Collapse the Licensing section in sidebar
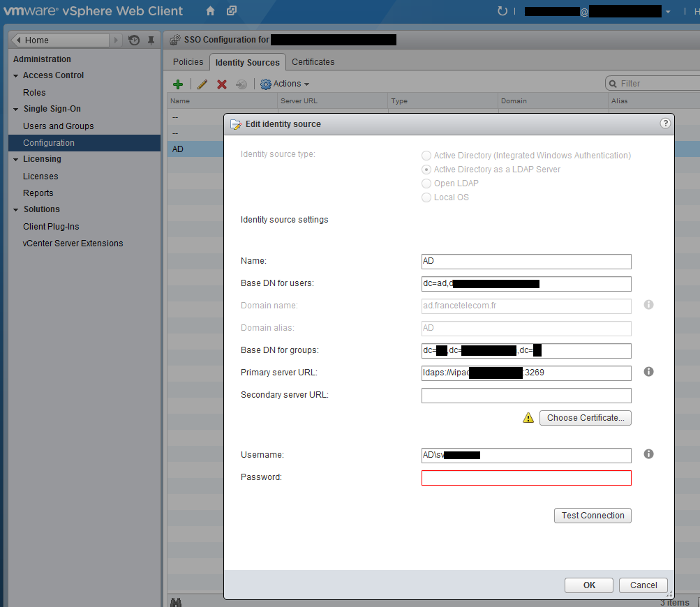 click(x=15, y=159)
